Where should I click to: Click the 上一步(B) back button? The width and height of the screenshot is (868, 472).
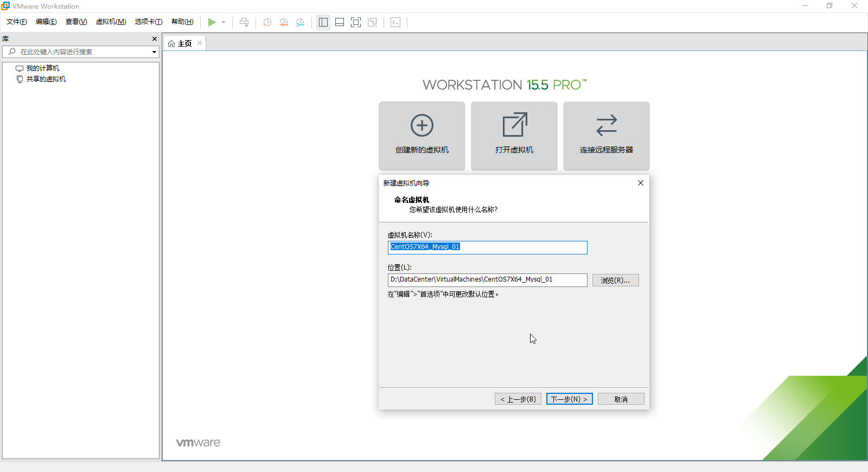tap(518, 399)
